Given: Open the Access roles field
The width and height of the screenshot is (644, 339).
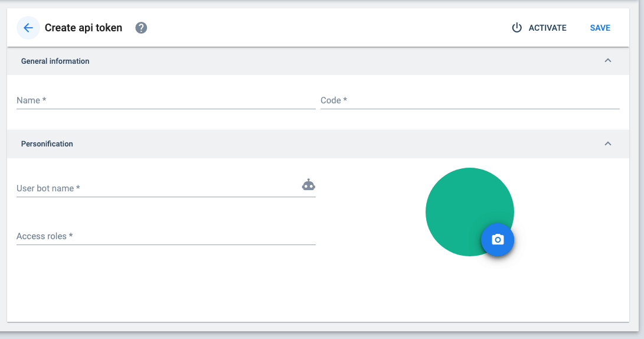Looking at the screenshot, I should [x=166, y=236].
